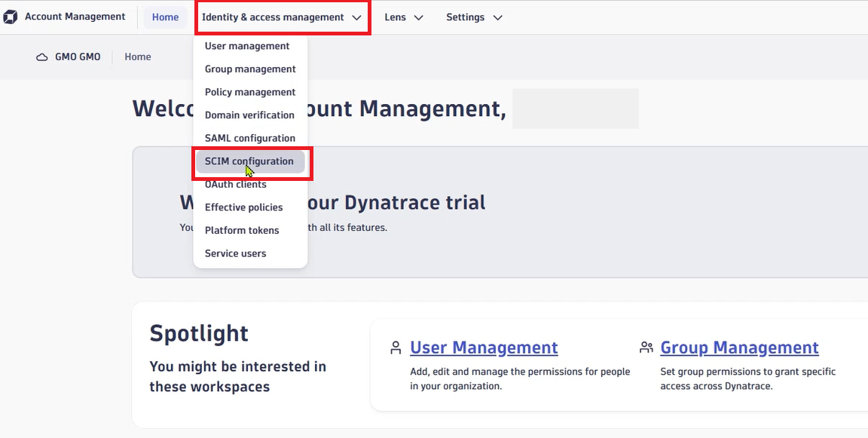This screenshot has width=868, height=438.
Task: Choose Policy management in the dropdown
Action: click(250, 92)
